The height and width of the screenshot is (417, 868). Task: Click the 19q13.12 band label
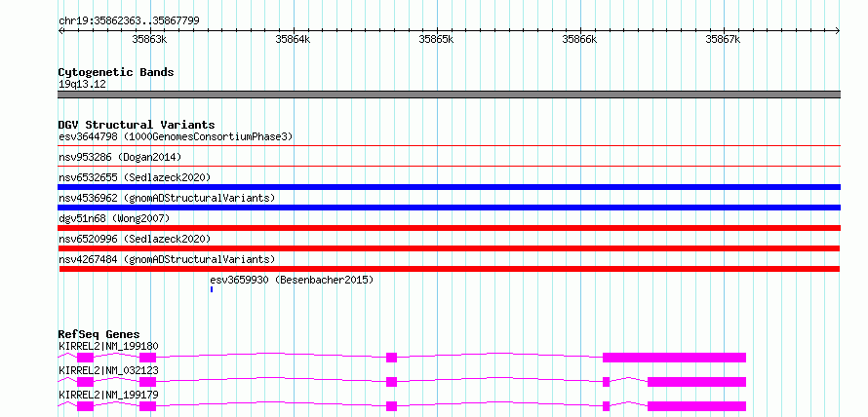pyautogui.click(x=83, y=85)
